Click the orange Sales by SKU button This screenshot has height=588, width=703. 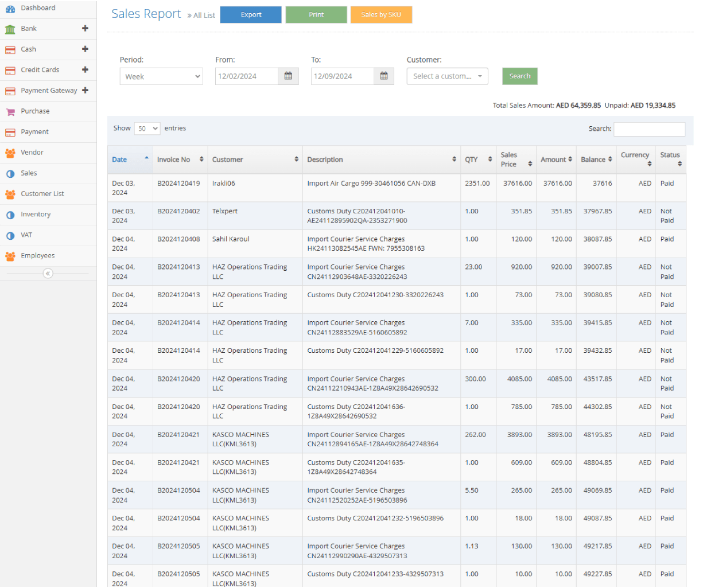click(381, 15)
